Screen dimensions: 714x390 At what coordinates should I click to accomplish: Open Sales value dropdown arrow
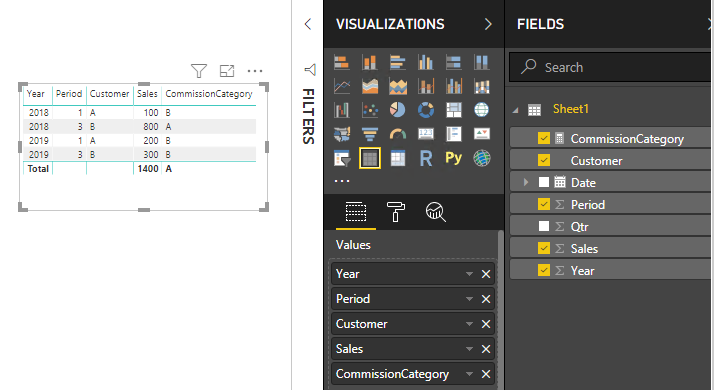point(469,349)
